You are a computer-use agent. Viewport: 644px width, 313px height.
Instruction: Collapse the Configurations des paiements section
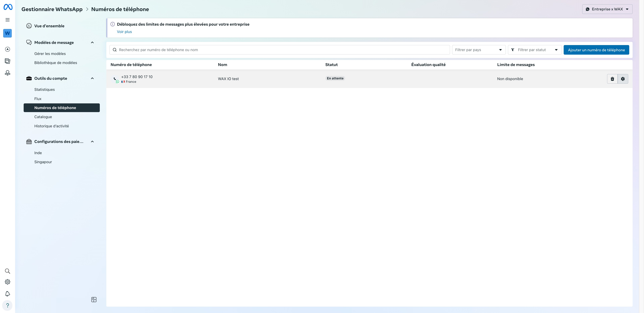[92, 142]
